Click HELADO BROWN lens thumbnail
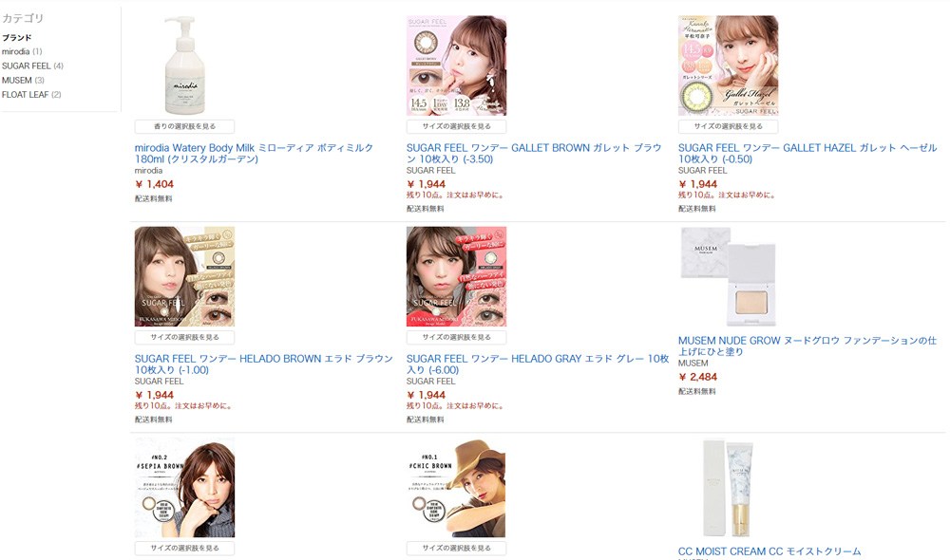 (x=184, y=276)
